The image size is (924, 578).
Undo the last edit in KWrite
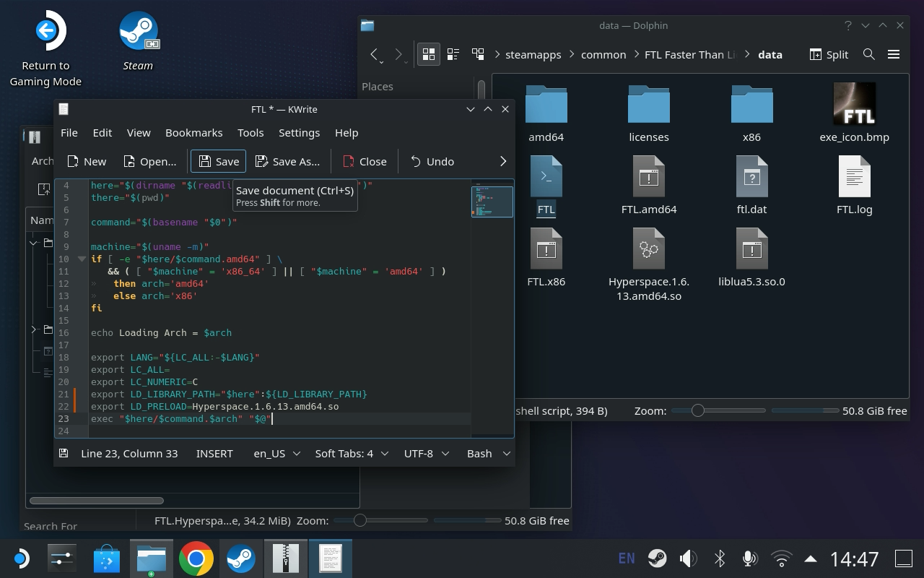pos(432,161)
